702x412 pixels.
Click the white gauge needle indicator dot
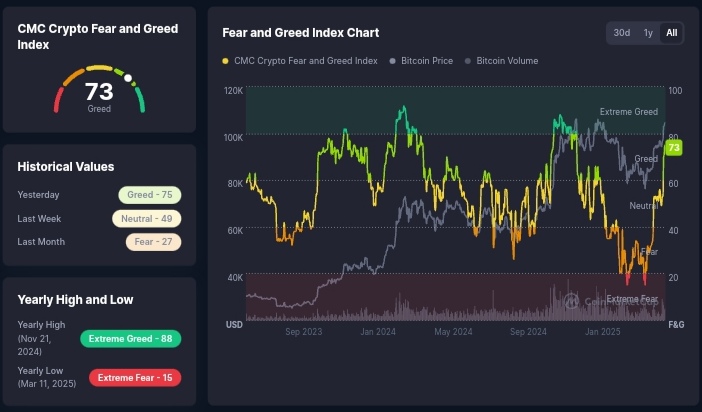[x=128, y=77]
